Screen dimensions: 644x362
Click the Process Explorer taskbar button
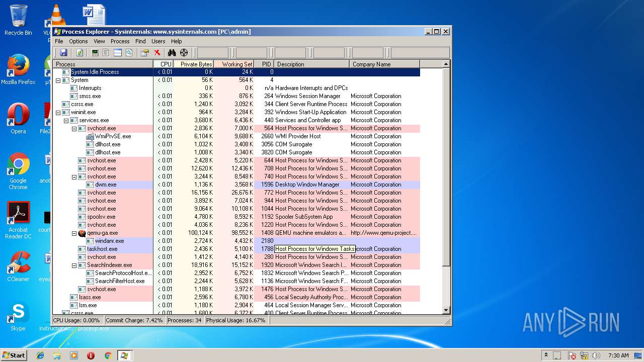pyautogui.click(x=124, y=355)
